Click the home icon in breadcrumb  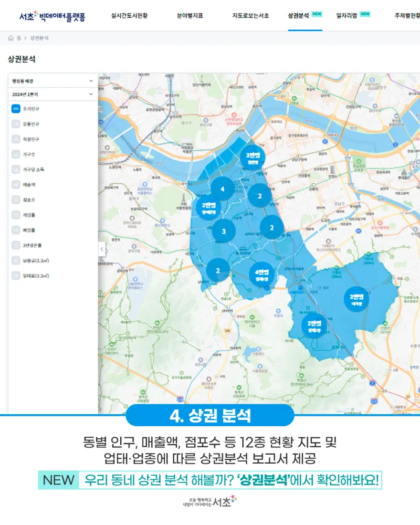click(x=11, y=38)
